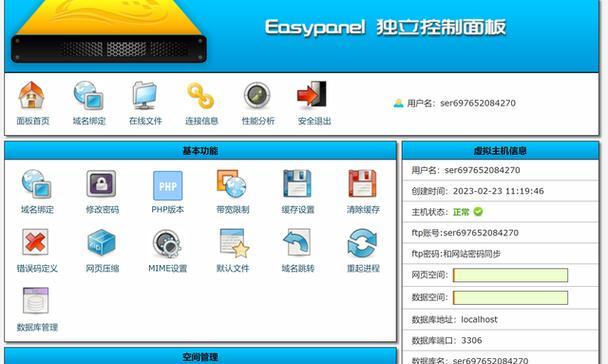608x364 pixels.
Task: Click the 清除缓存 red floppy icon
Action: click(x=362, y=184)
